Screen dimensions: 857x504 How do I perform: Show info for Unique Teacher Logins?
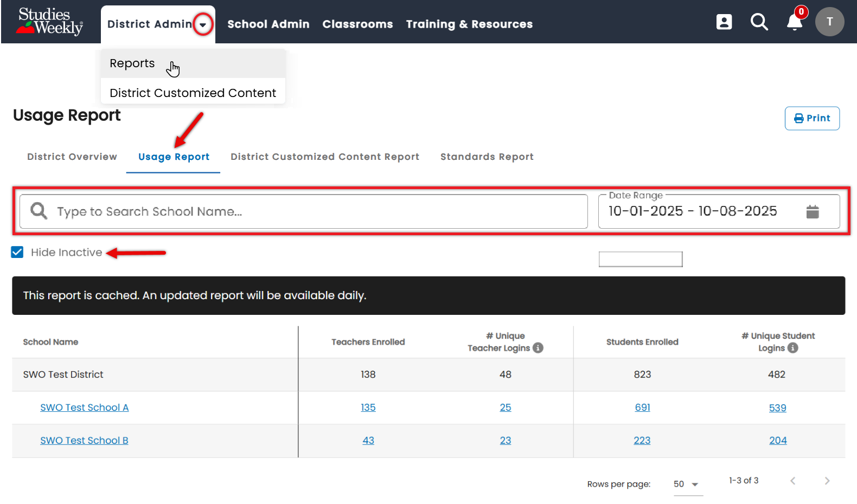[x=538, y=348]
